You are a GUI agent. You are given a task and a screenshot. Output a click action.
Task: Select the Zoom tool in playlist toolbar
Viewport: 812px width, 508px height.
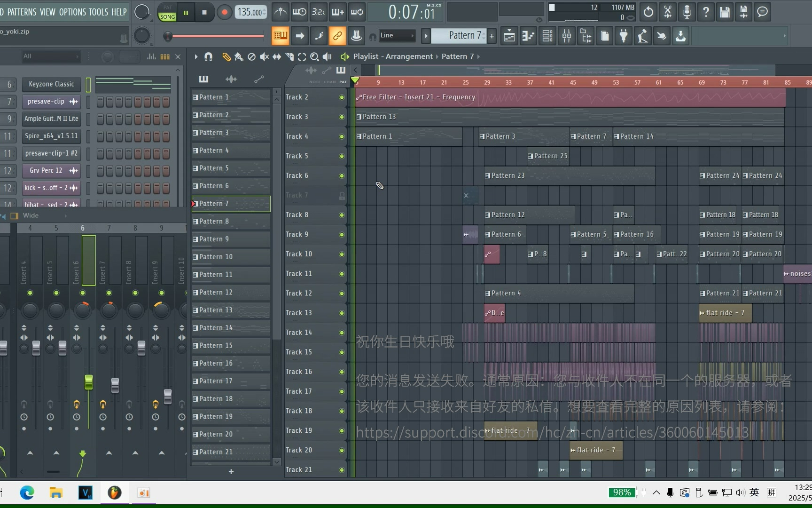tap(314, 57)
